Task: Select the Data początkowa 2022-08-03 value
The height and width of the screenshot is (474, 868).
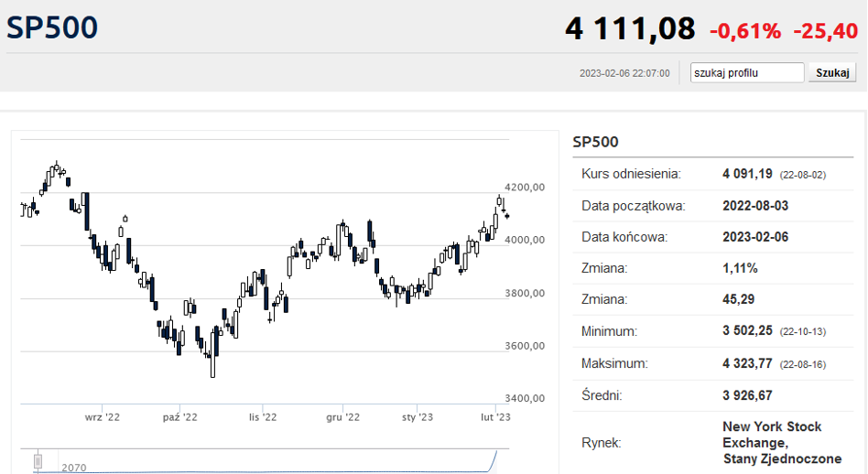Action: 755,206
